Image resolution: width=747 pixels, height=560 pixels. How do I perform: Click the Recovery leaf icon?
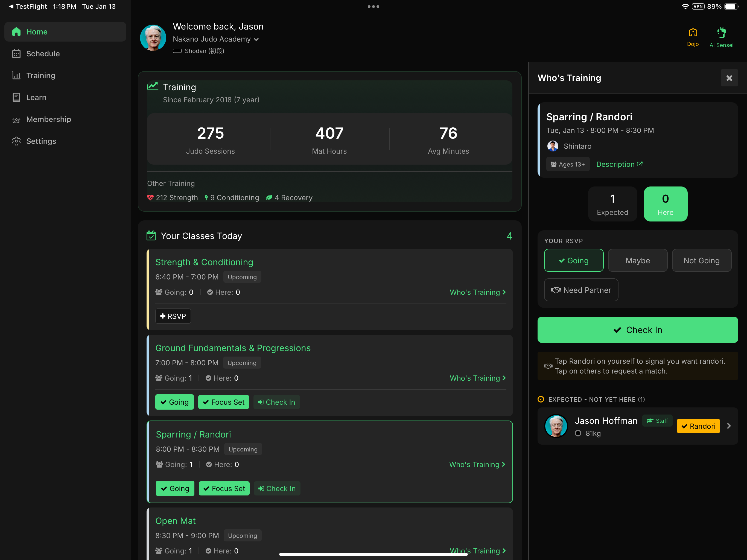click(269, 198)
